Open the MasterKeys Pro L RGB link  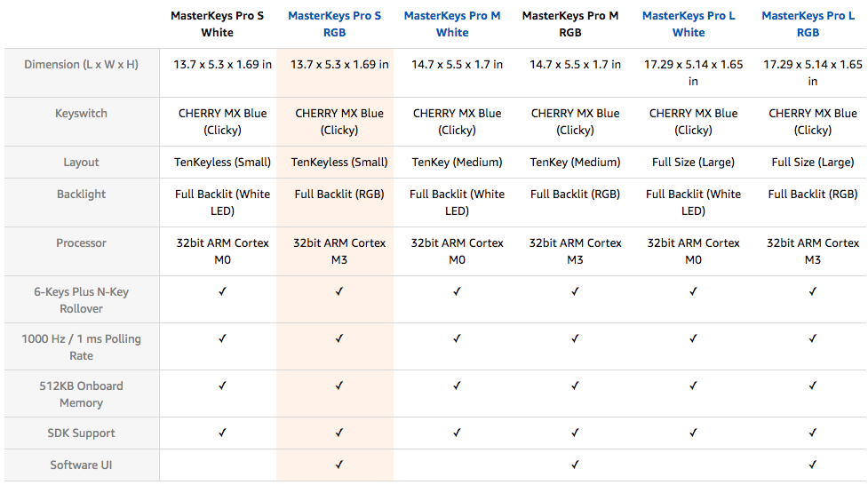click(x=808, y=24)
